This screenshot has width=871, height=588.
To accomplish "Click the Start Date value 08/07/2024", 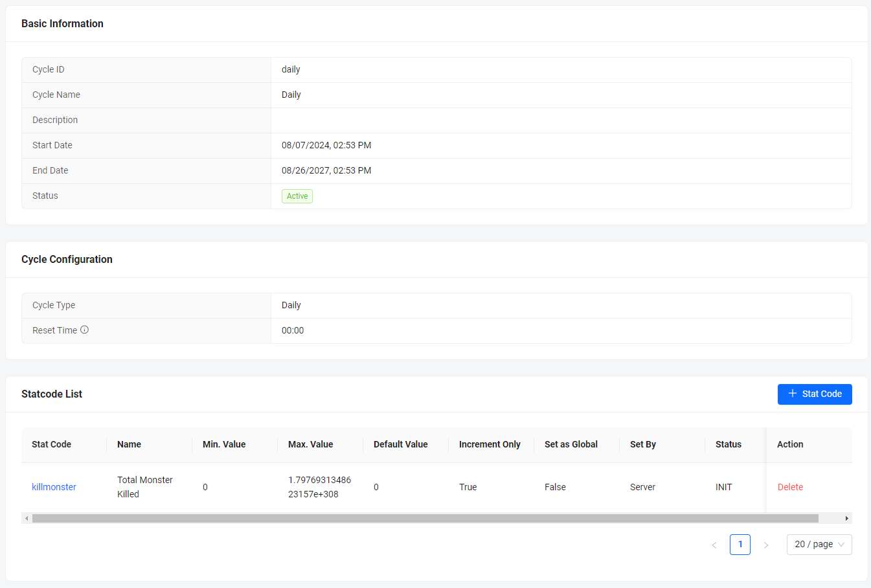I will 326,145.
